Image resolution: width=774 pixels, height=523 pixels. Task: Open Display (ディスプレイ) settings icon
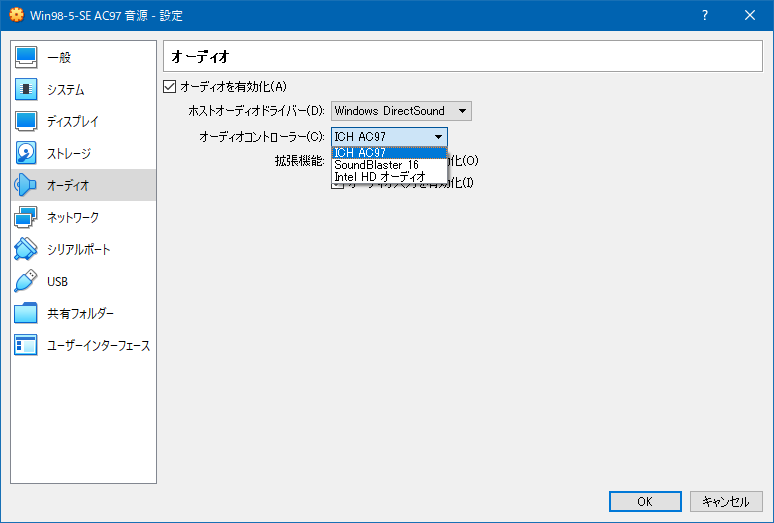point(26,121)
